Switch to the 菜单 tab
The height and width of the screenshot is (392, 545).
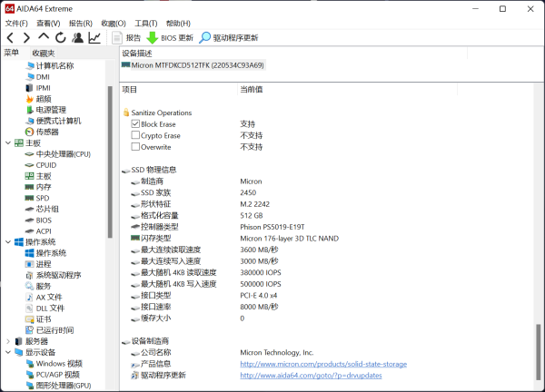click(x=11, y=53)
